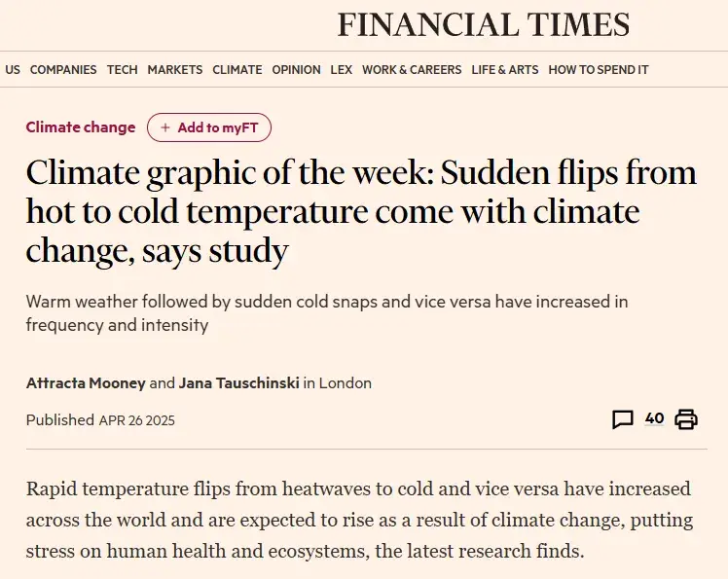728x579 pixels.
Task: Click the Add to myFT button
Action: (209, 127)
